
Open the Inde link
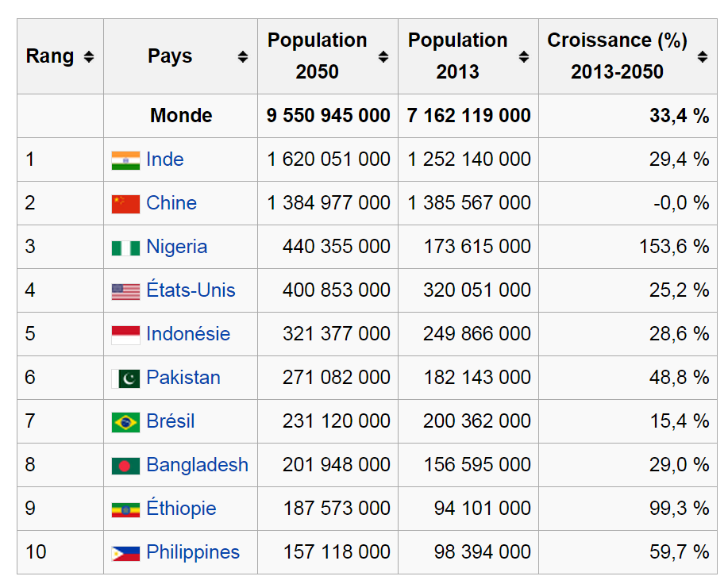(x=165, y=159)
